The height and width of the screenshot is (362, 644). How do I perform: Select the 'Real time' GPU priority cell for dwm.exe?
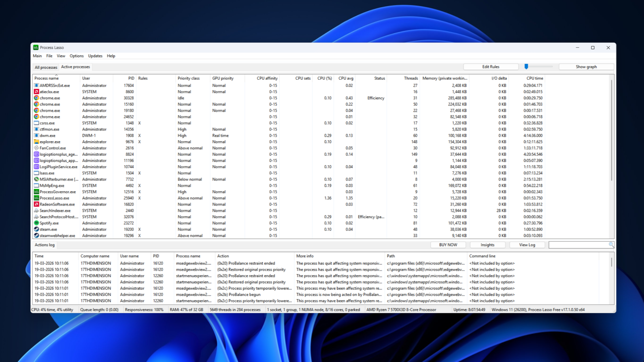(x=220, y=135)
